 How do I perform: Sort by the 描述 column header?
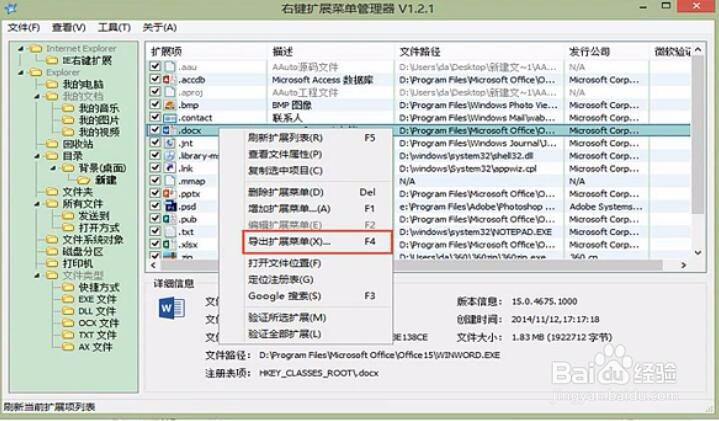[331, 51]
